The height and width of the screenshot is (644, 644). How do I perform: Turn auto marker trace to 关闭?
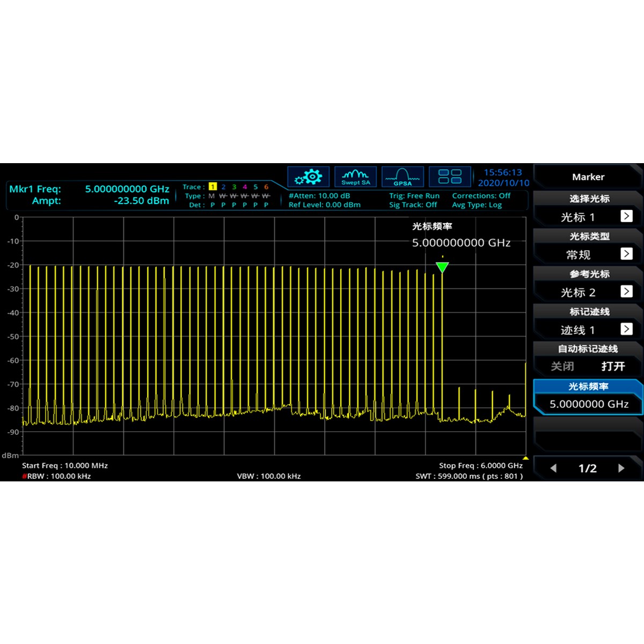[x=562, y=367]
